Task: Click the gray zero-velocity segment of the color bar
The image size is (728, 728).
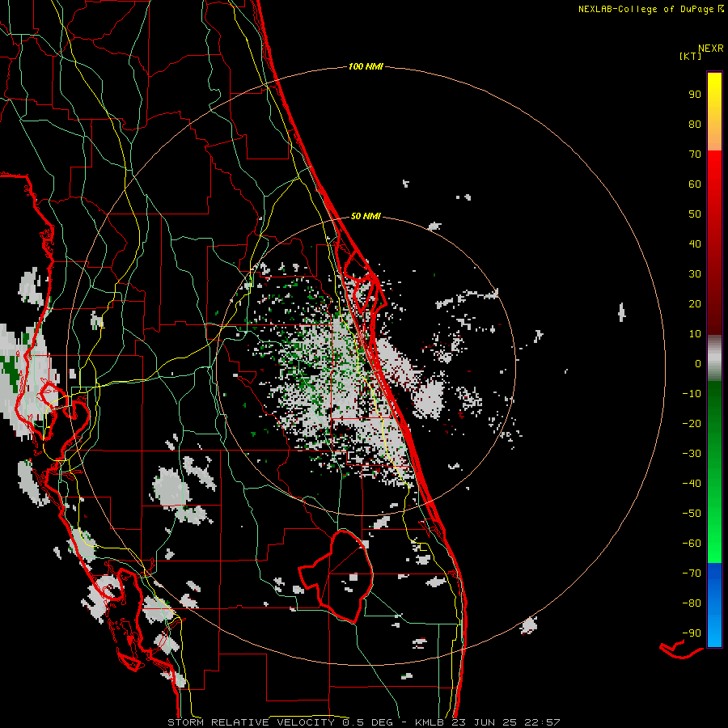Action: pos(714,360)
